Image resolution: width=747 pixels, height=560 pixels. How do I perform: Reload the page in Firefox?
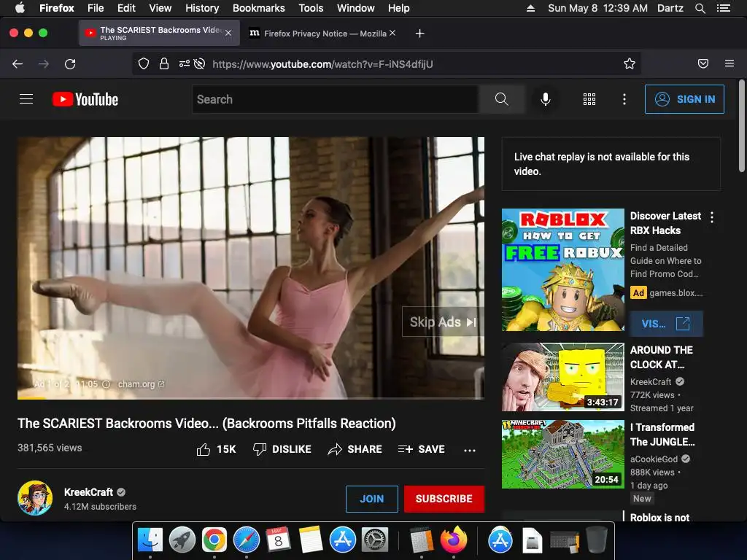tap(70, 64)
